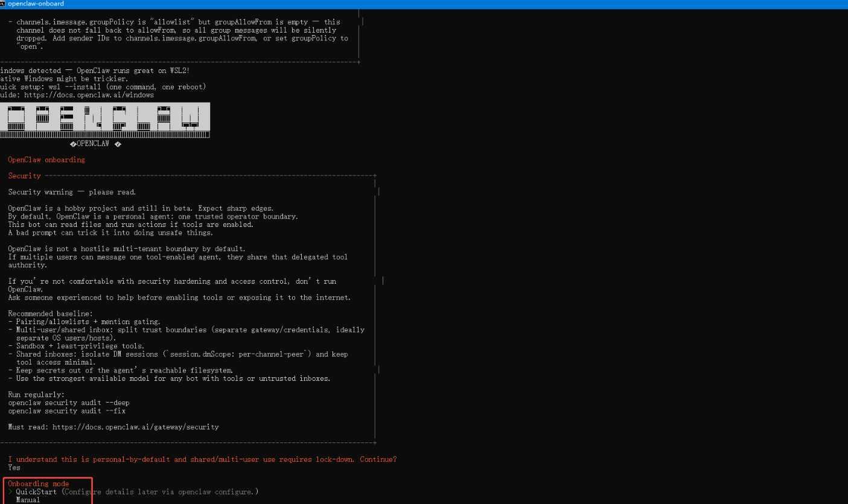Open the docs.openclaw.ai/windows guide link
Image resolution: width=848 pixels, height=504 pixels.
click(x=88, y=95)
